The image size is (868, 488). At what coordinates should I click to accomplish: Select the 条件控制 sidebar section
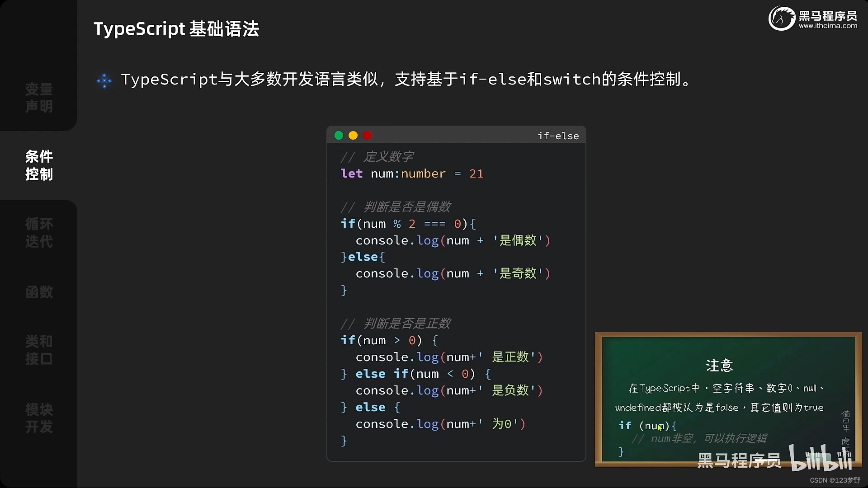[39, 165]
